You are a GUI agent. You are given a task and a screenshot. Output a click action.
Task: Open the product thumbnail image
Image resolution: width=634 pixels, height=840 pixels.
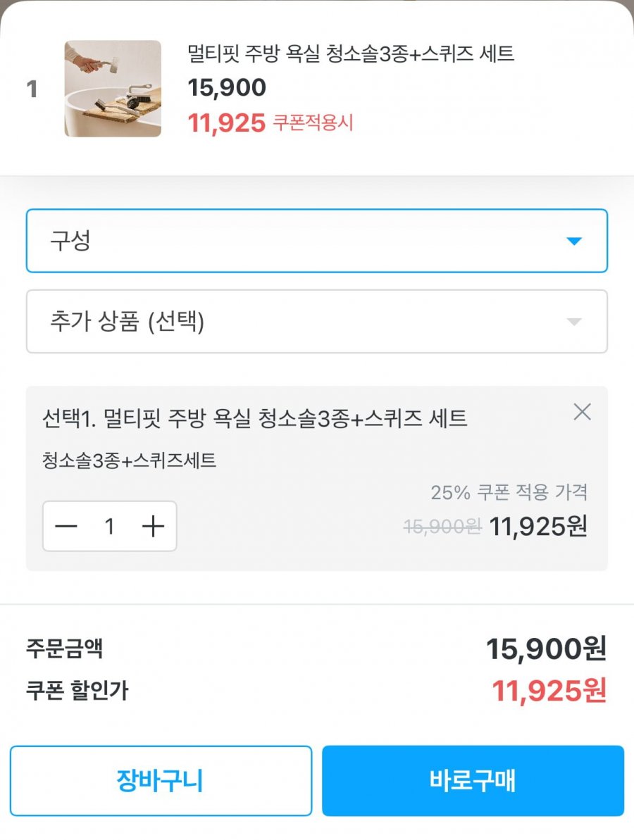[x=113, y=89]
